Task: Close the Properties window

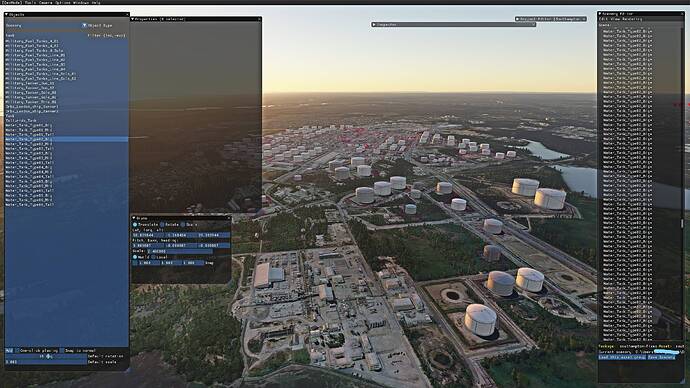Action: [259, 19]
